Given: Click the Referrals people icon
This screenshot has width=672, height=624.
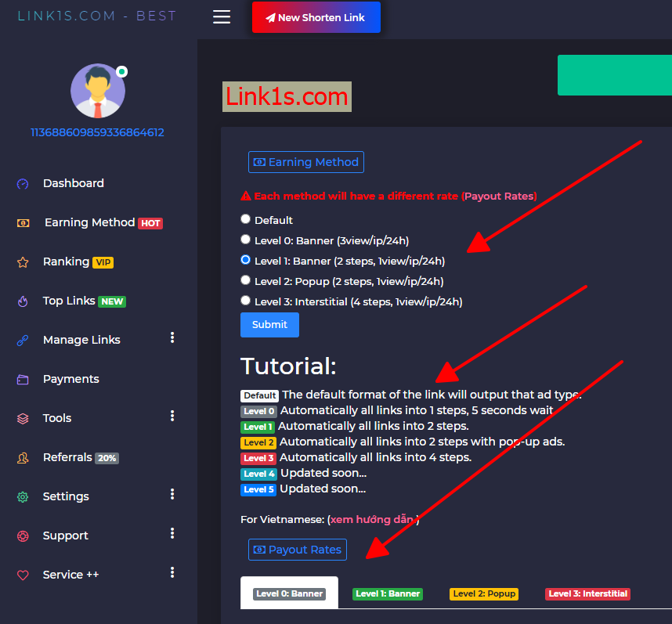Looking at the screenshot, I should [x=23, y=458].
